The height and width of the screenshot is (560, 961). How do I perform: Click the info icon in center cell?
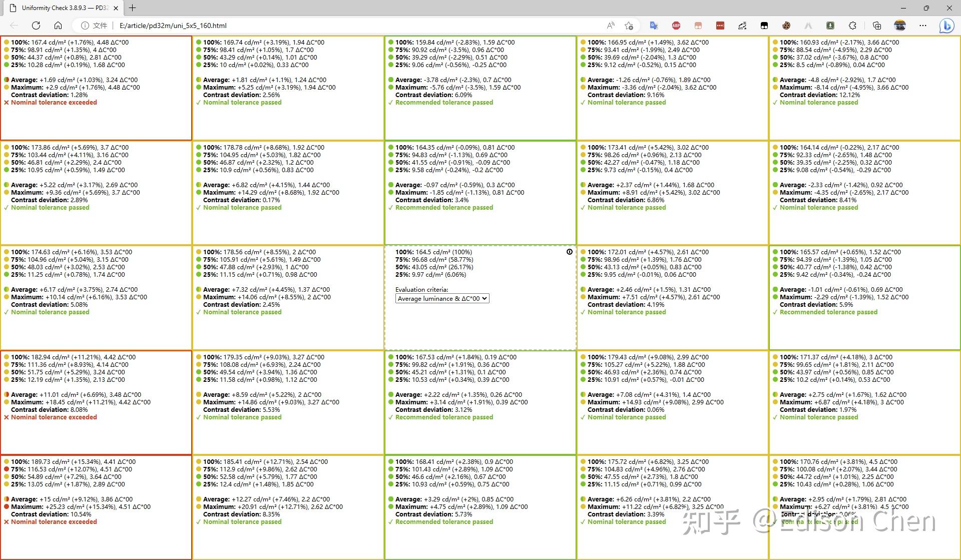[x=570, y=252]
